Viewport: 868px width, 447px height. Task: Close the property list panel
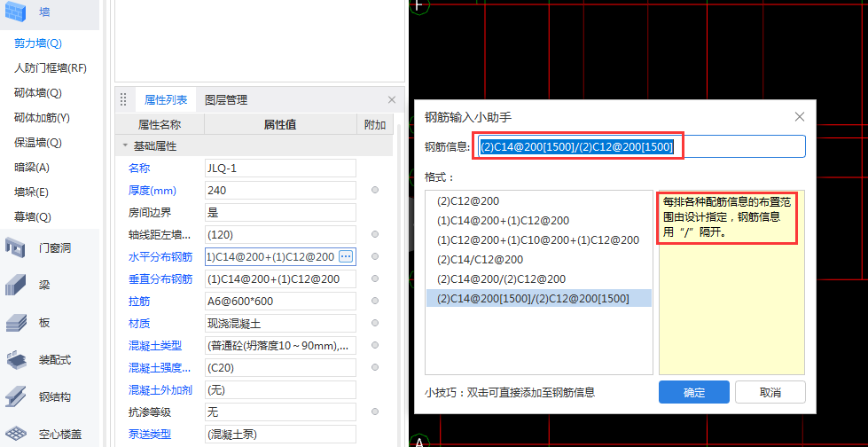click(392, 100)
